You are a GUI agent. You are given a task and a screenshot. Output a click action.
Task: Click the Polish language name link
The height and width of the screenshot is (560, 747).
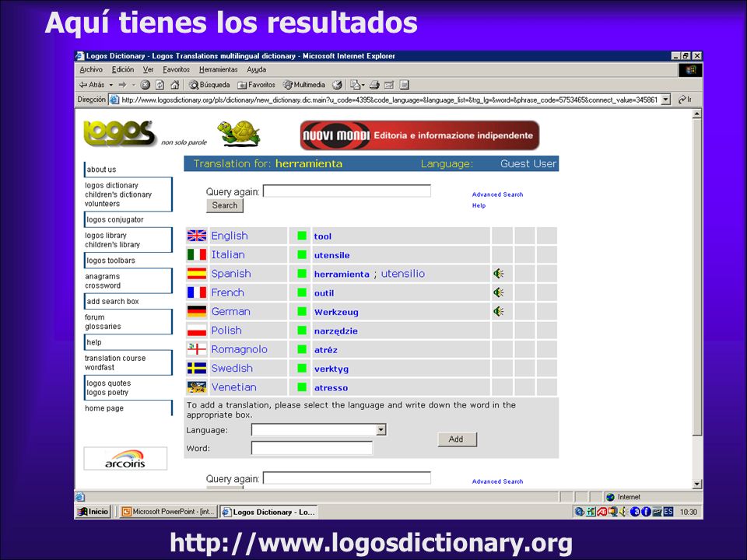pos(226,330)
